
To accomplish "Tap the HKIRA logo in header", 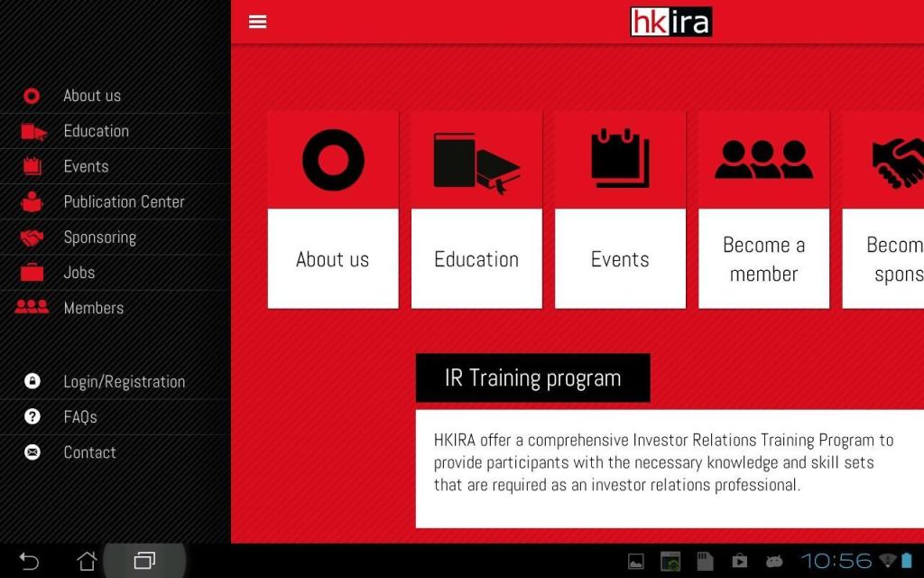I will point(670,22).
